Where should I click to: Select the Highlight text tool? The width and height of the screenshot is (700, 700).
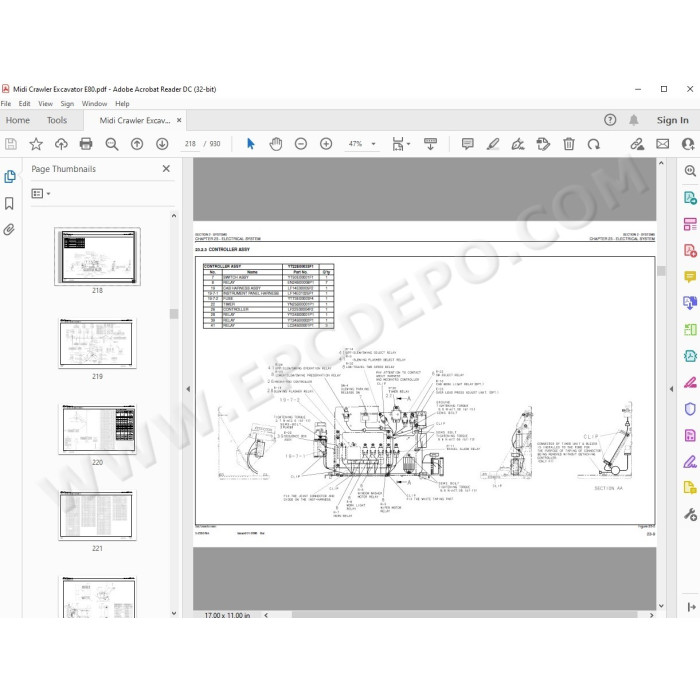[493, 144]
